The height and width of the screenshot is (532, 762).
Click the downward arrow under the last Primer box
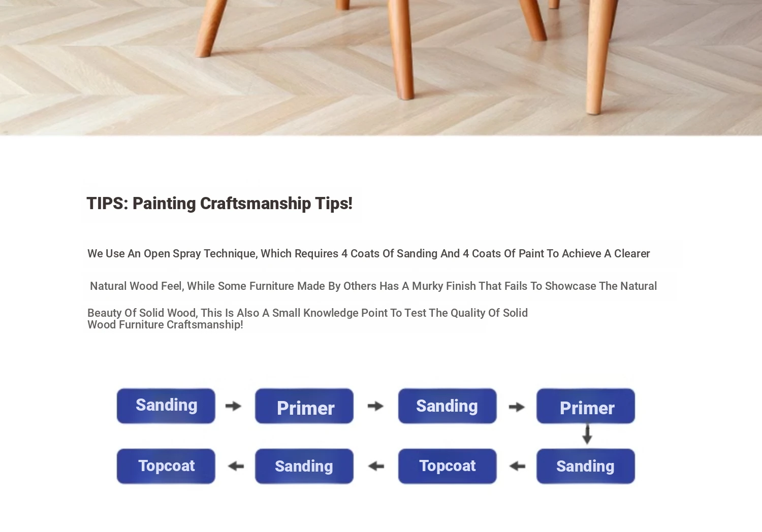pos(587,435)
